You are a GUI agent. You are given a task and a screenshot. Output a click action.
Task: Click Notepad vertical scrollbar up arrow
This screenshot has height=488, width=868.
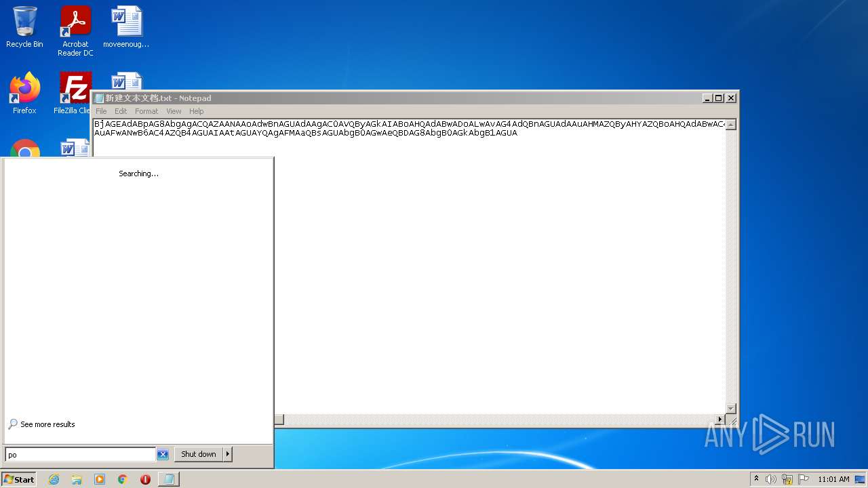click(x=731, y=125)
